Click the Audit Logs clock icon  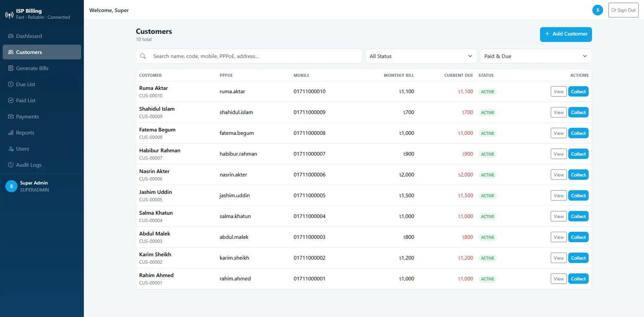[x=11, y=165]
